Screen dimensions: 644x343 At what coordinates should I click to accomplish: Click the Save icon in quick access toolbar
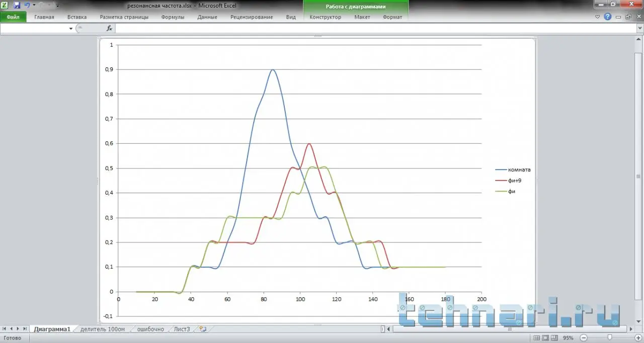tap(17, 5)
